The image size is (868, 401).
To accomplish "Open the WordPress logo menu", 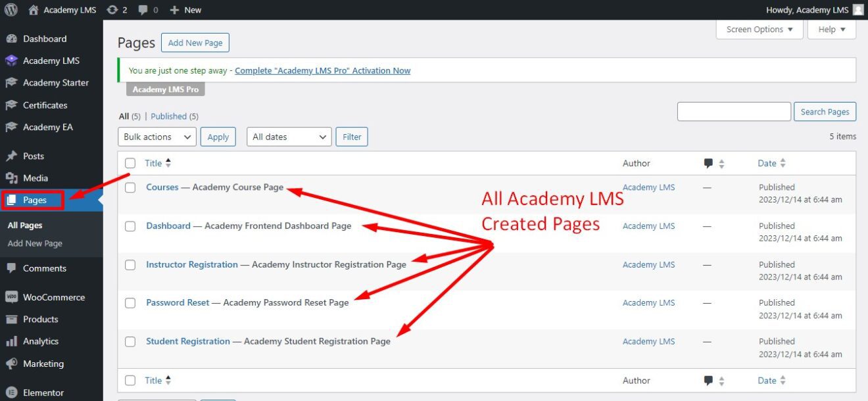I will point(11,10).
